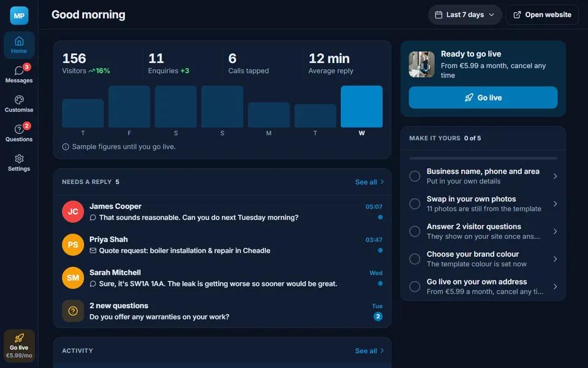Select the M bar in the chart
This screenshot has width=588, height=368.
pos(269,115)
